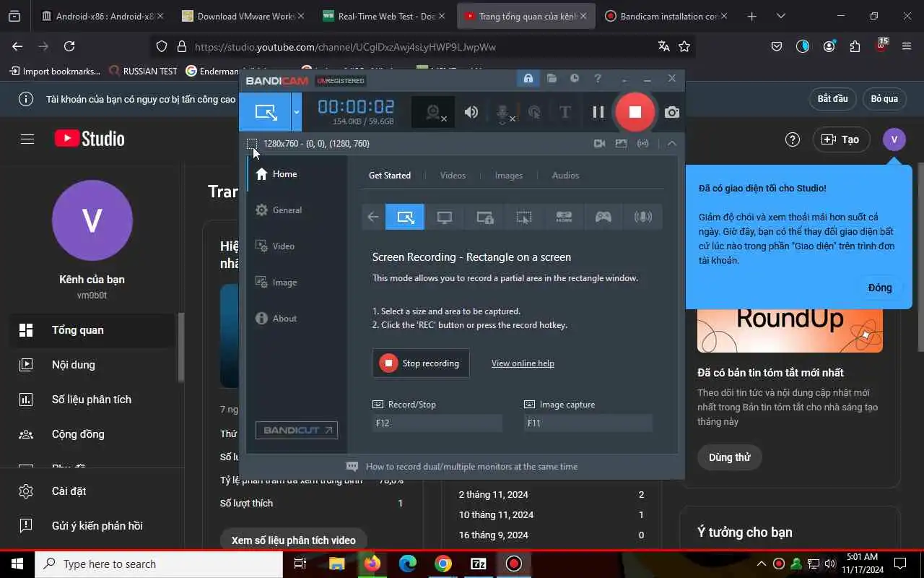Select audio only recording mode

(642, 217)
